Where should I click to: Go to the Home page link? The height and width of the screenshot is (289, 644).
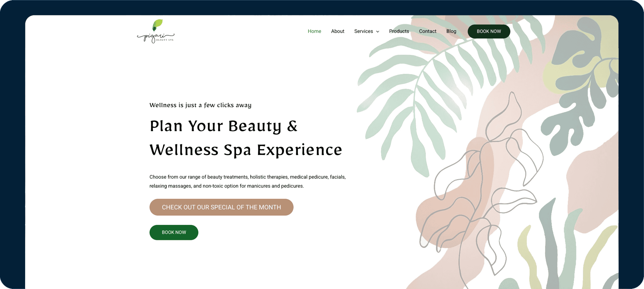(x=314, y=31)
